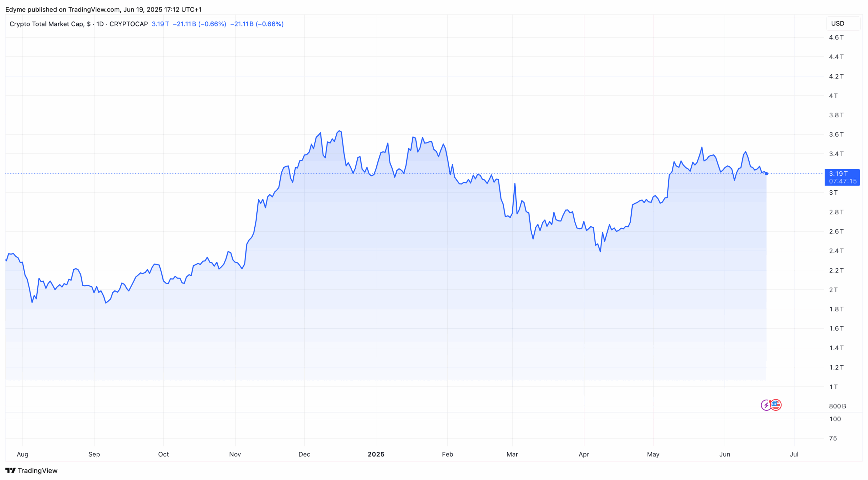The width and height of the screenshot is (868, 480).
Task: Click the 1.2 T price scale label
Action: 836,367
